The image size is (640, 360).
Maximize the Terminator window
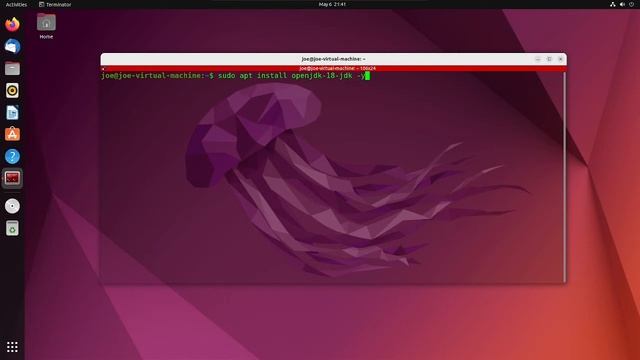point(549,59)
